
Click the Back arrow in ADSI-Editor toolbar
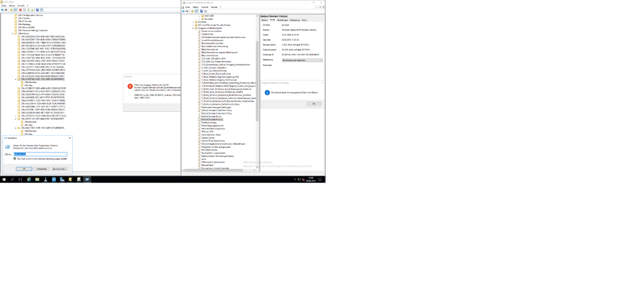click(x=3, y=10)
